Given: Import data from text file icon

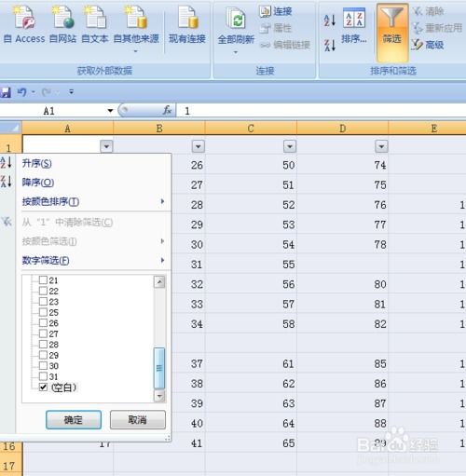Looking at the screenshot, I should (x=95, y=19).
